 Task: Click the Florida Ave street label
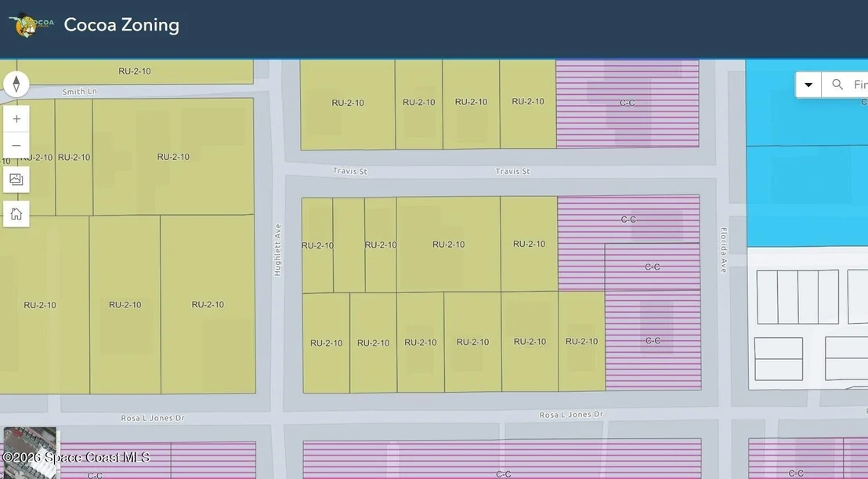click(x=724, y=250)
